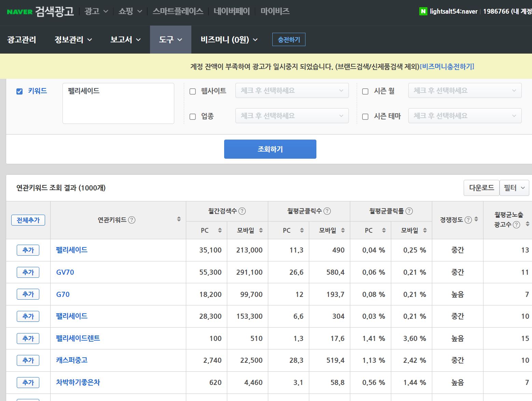Open the 비즈머니 (0원) menu

coord(229,40)
